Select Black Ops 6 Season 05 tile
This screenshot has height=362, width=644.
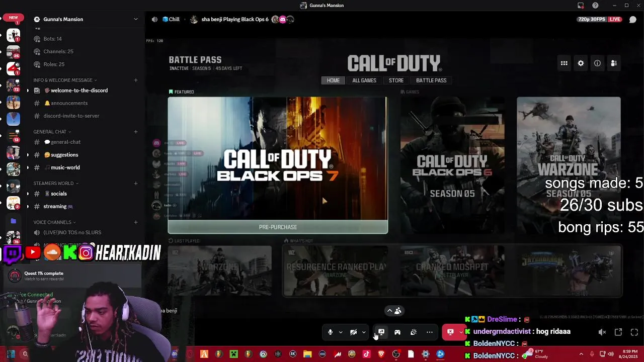(452, 165)
